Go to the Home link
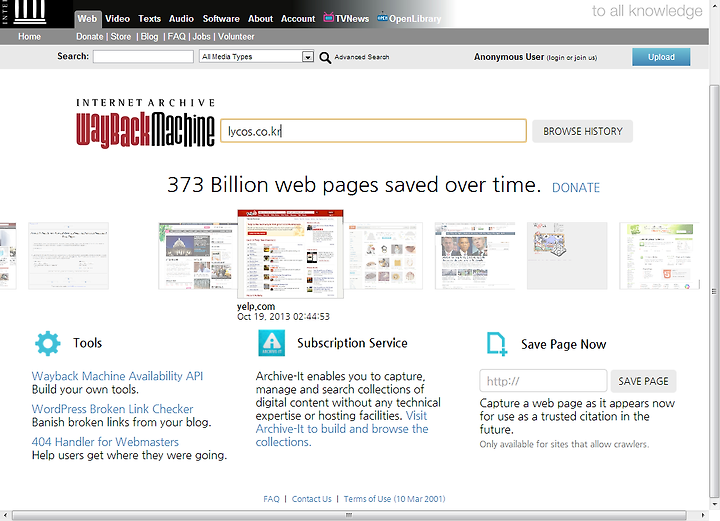The height and width of the screenshot is (521, 720). point(29,36)
